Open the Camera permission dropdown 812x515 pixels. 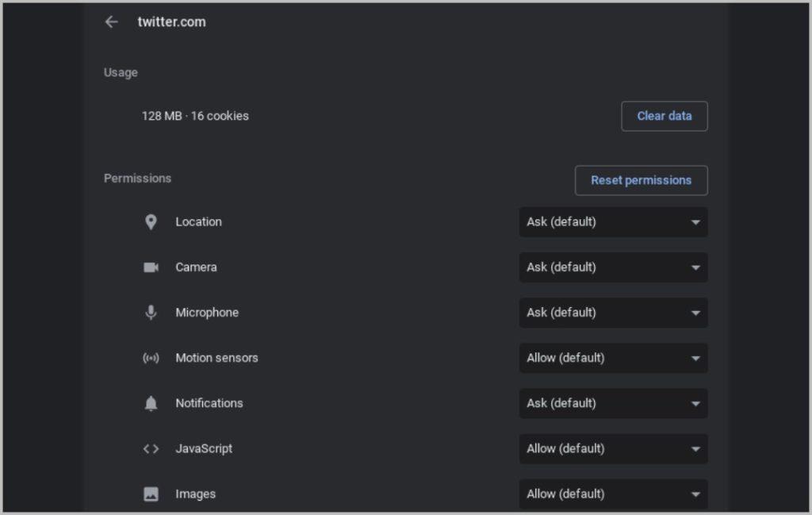[x=613, y=267]
